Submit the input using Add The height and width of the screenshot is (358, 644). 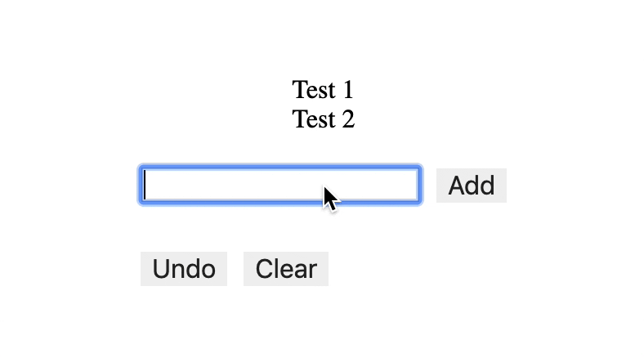471,186
